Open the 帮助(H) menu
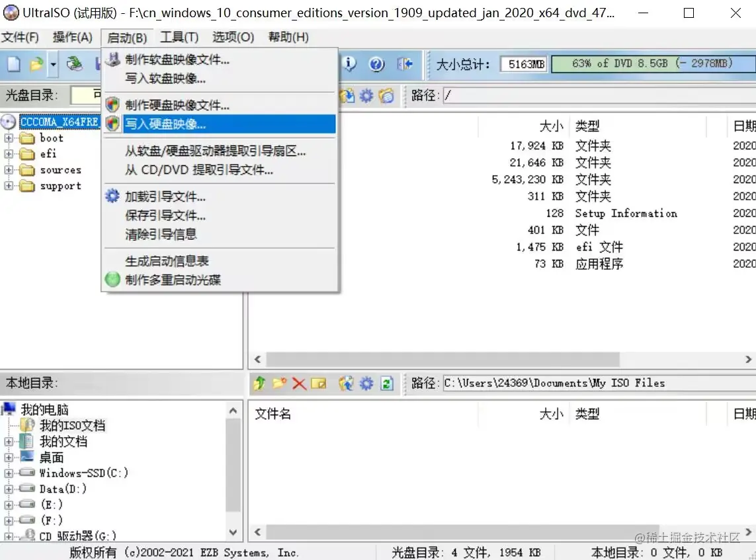This screenshot has height=560, width=756. click(288, 37)
